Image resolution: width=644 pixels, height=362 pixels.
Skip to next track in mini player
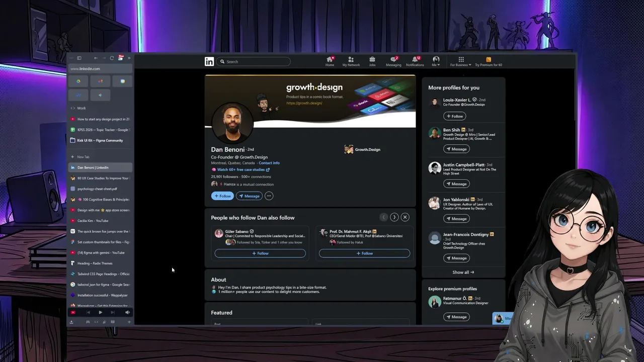[x=113, y=312]
